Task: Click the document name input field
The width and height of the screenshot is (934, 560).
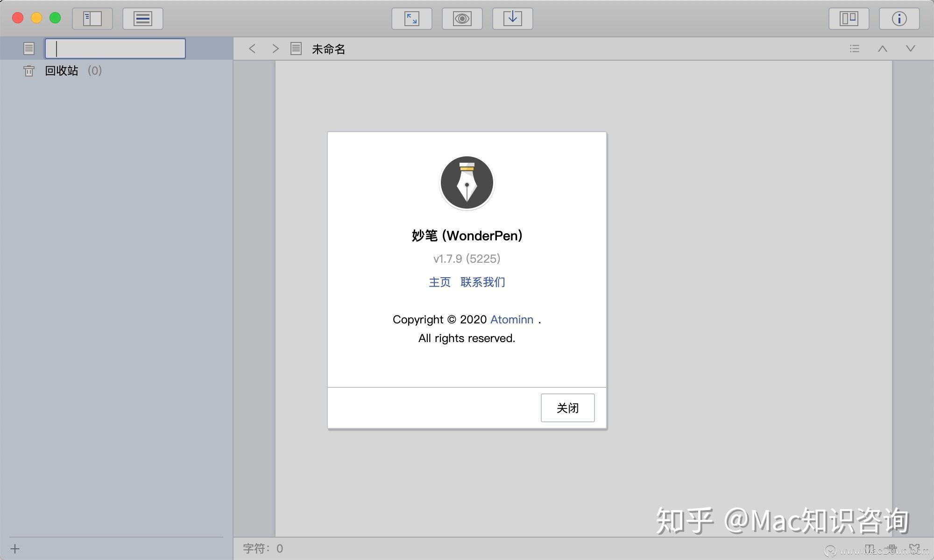Action: pos(115,49)
